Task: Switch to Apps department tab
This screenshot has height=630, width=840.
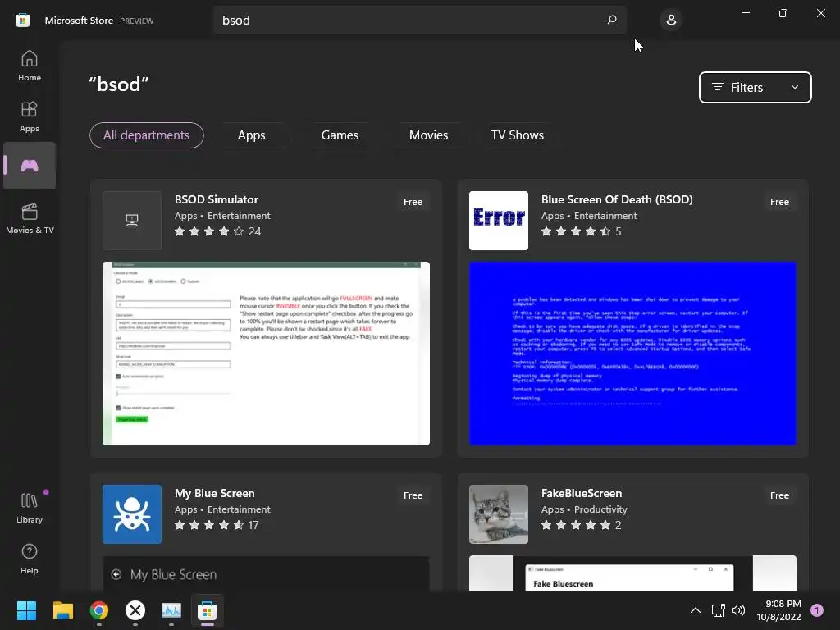Action: pos(251,135)
